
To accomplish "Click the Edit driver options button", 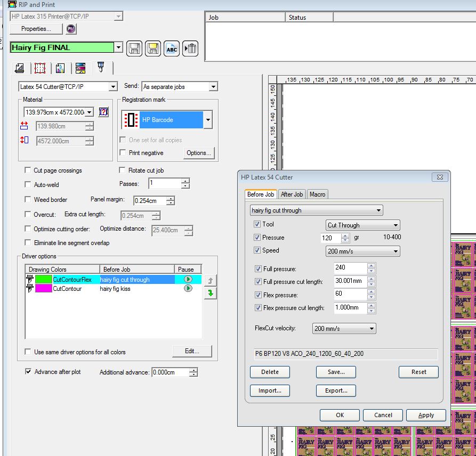I will pos(192,352).
